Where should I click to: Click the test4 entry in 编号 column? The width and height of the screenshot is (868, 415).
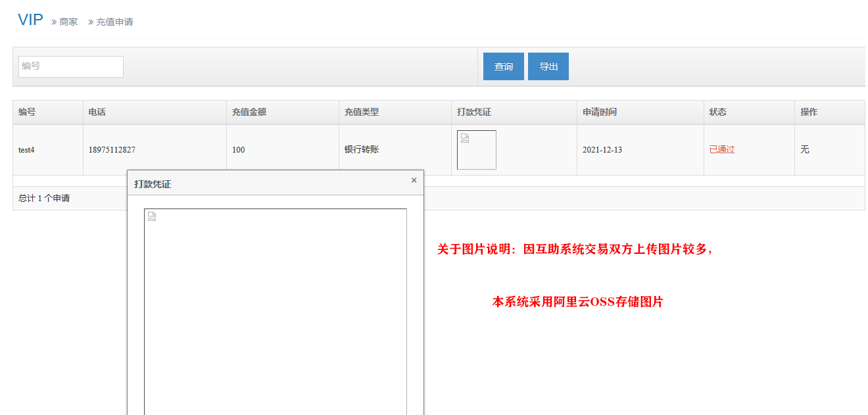point(26,150)
